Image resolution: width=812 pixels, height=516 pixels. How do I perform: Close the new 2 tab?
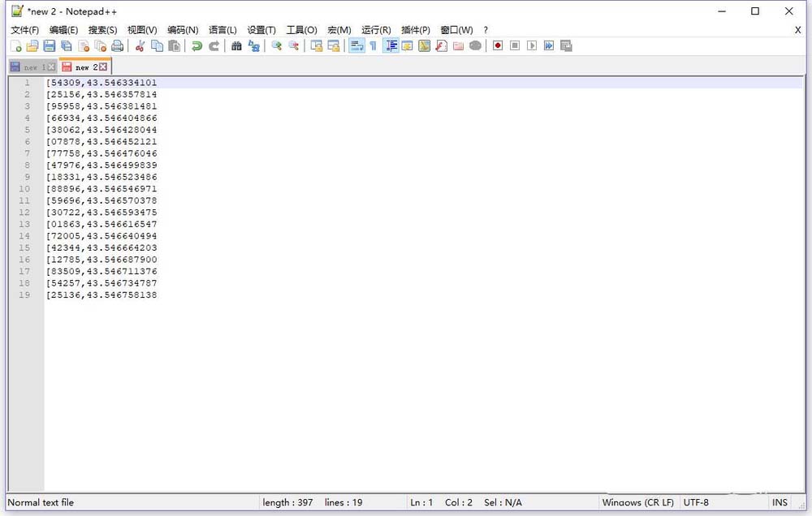[x=103, y=67]
